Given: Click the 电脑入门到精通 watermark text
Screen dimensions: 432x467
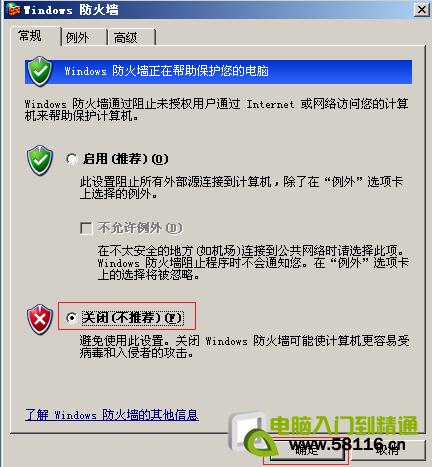Looking at the screenshot, I should pyautogui.click(x=343, y=425).
